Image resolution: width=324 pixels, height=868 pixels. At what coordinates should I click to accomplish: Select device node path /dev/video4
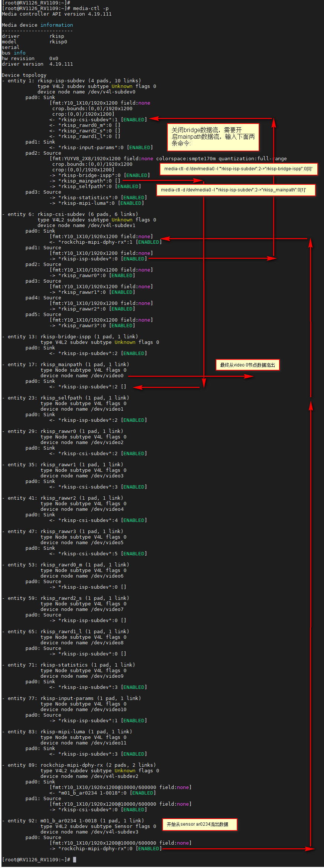107,509
